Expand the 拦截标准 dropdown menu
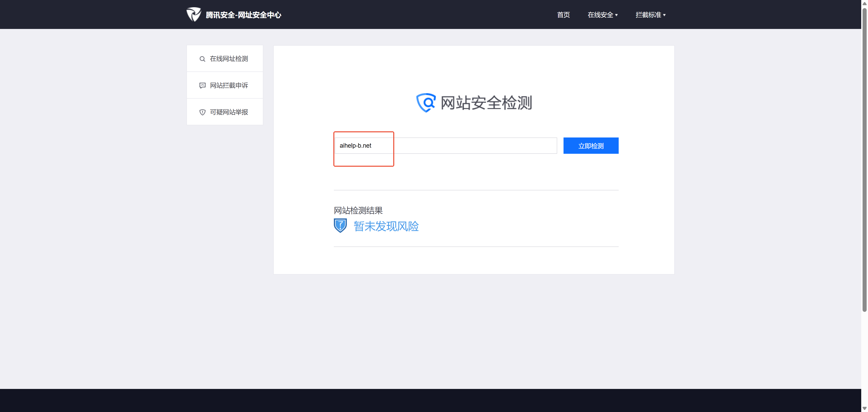The width and height of the screenshot is (868, 412). tap(648, 15)
